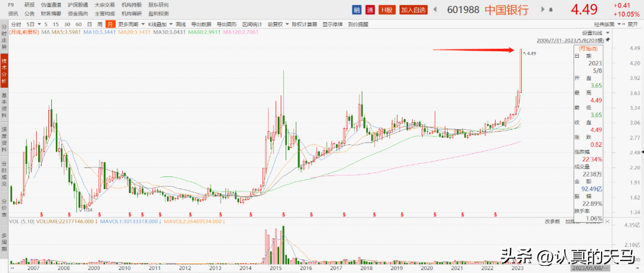The width and height of the screenshot is (644, 273).
Task: Open 分价表 side tab
Action: (4, 207)
